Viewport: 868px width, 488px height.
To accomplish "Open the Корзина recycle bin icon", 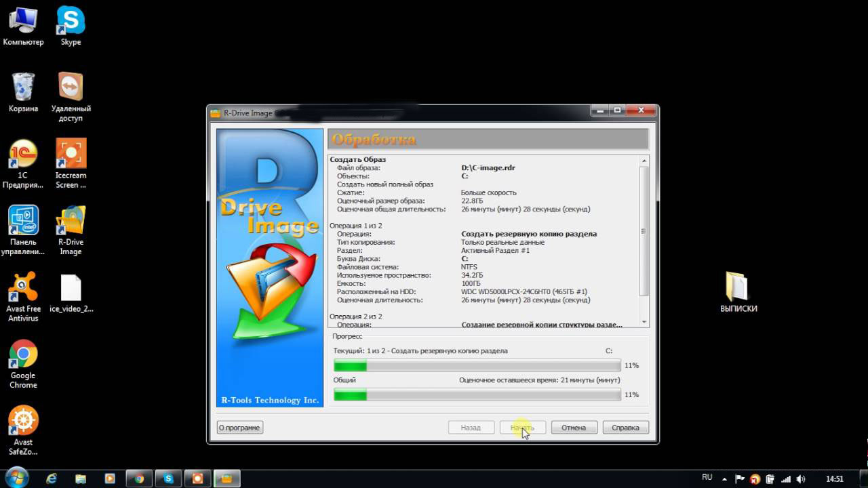I will point(23,94).
